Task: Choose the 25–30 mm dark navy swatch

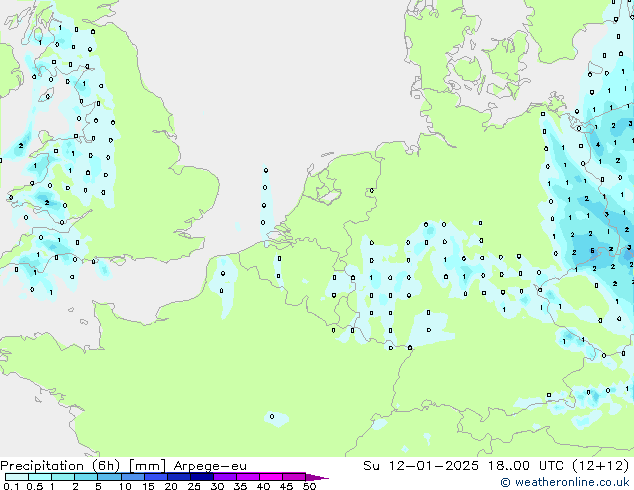Action: [x=202, y=477]
